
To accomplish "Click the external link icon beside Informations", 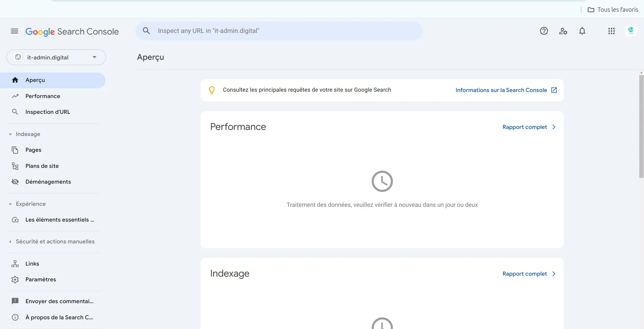I will click(x=554, y=90).
